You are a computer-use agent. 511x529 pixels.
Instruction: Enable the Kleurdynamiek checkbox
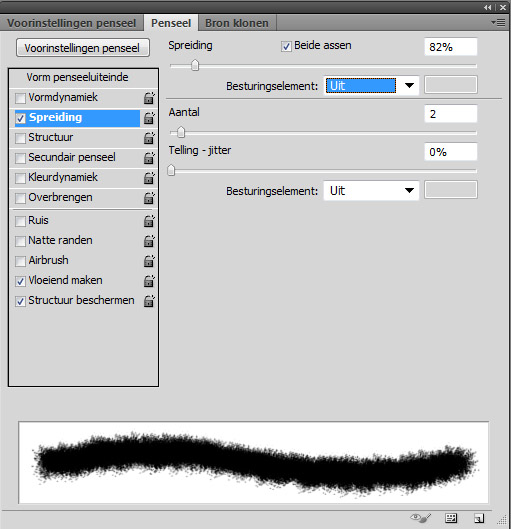click(x=20, y=178)
